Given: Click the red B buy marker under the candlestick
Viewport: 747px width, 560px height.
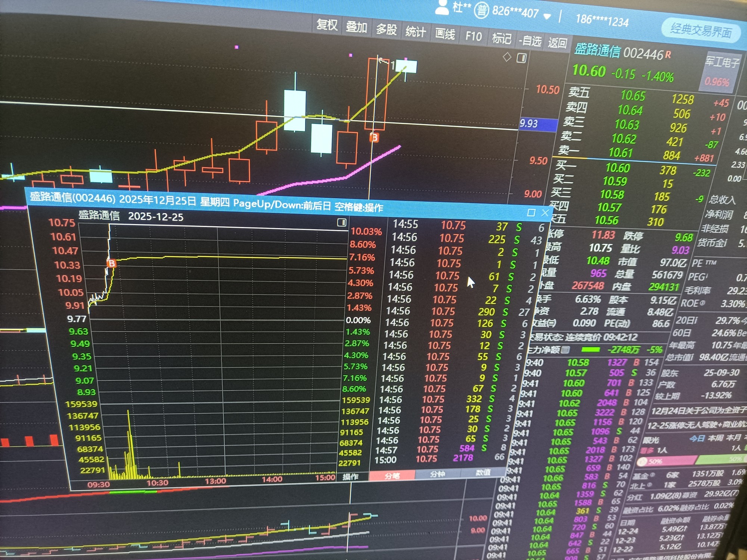Looking at the screenshot, I should tap(374, 137).
